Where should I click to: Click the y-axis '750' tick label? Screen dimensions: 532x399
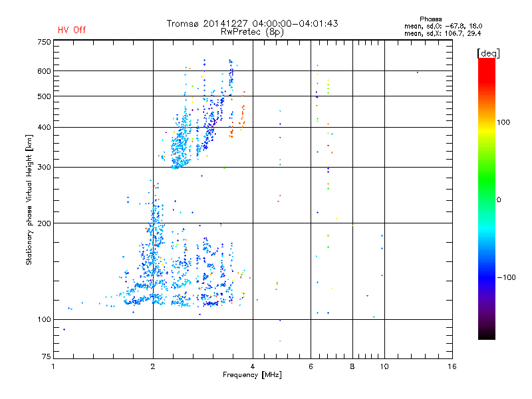pyautogui.click(x=44, y=42)
